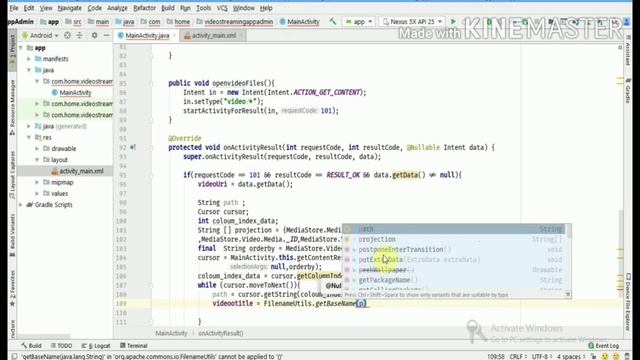Choose the path String autocomplete suggestion
The image size is (640, 360).
point(454,229)
